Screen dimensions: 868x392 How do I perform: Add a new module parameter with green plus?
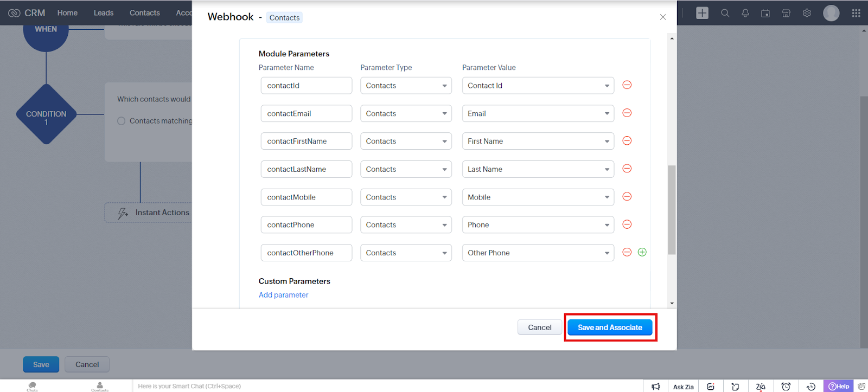tap(642, 252)
